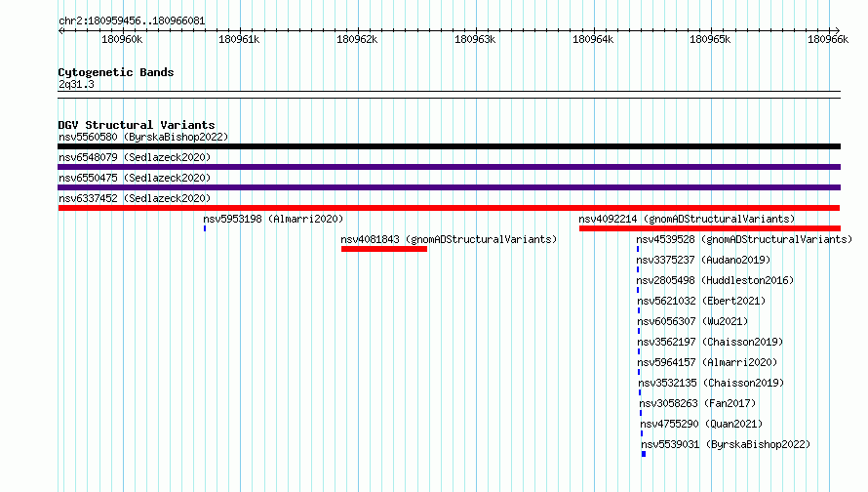The image size is (868, 492).
Task: Click the 180964k ruler tick label
Action: 593,39
